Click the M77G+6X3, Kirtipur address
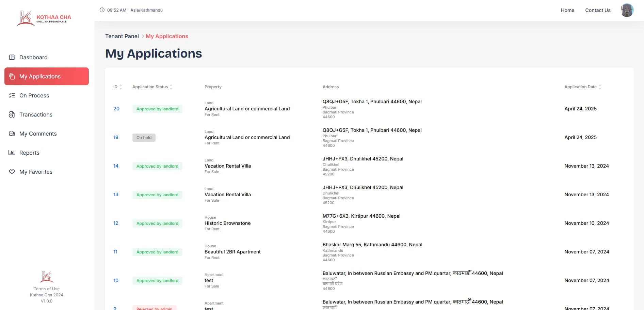644x310 pixels. coord(361,216)
